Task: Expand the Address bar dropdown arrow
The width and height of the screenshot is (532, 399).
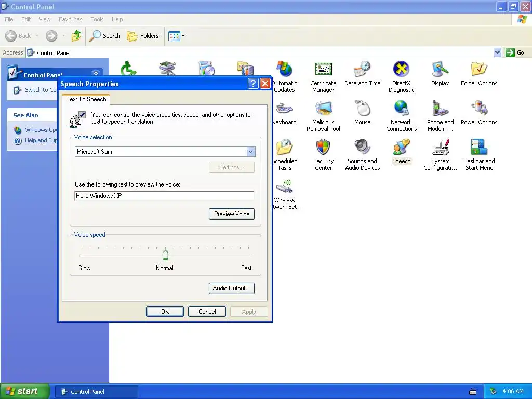Action: pyautogui.click(x=497, y=52)
